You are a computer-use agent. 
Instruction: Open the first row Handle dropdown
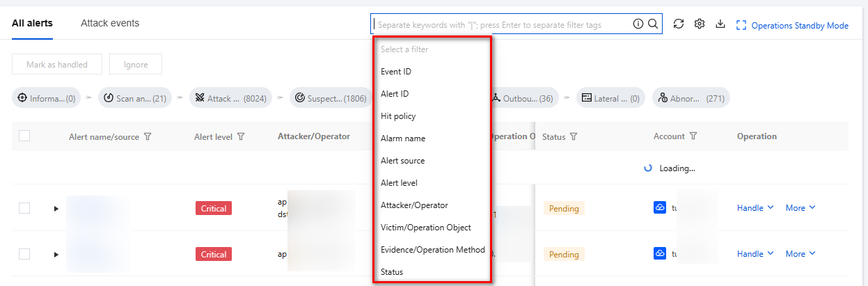click(x=755, y=208)
